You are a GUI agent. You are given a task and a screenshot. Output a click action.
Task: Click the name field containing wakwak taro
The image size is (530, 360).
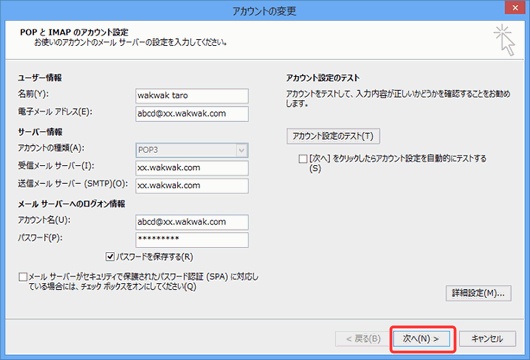pyautogui.click(x=192, y=96)
